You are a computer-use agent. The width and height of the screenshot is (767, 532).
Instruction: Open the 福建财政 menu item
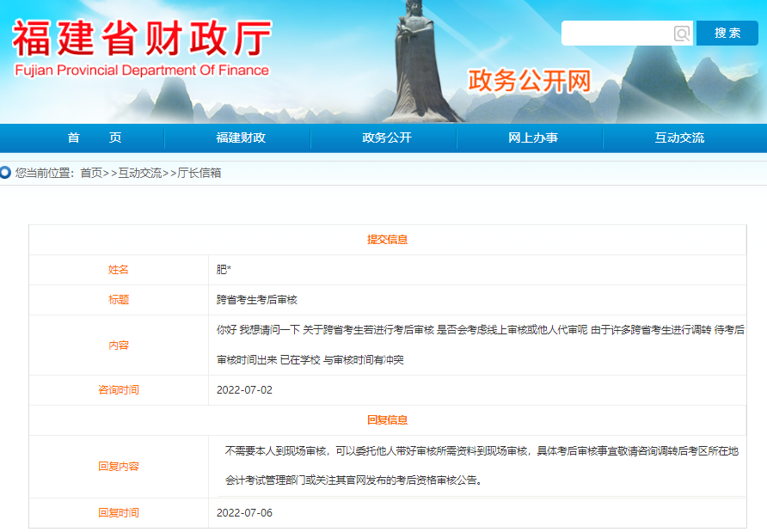pos(241,138)
